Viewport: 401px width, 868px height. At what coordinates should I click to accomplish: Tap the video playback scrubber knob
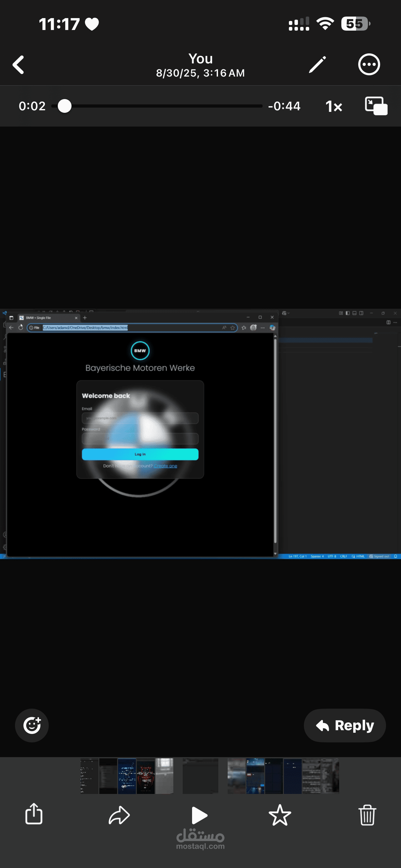click(x=64, y=106)
